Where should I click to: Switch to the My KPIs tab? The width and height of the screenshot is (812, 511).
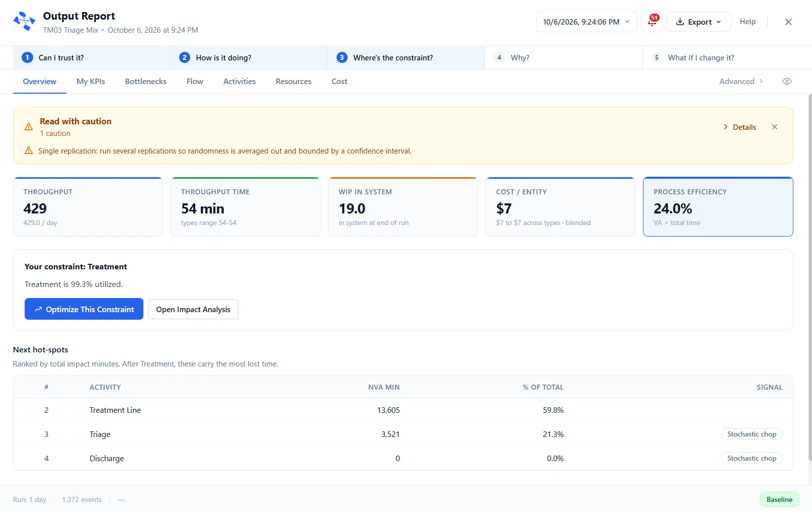pyautogui.click(x=91, y=82)
